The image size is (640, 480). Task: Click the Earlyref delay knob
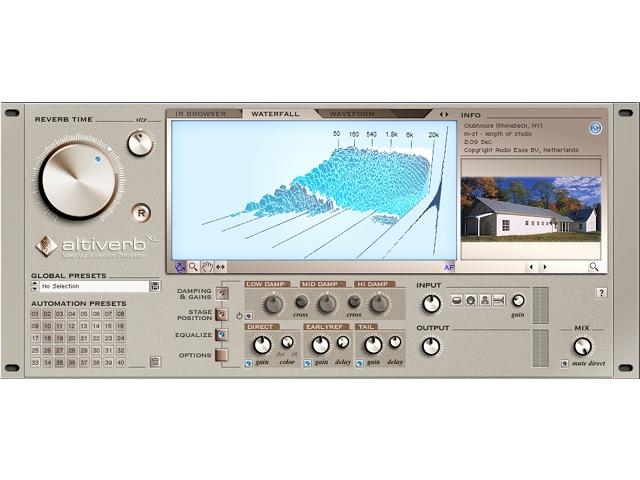pos(343,342)
